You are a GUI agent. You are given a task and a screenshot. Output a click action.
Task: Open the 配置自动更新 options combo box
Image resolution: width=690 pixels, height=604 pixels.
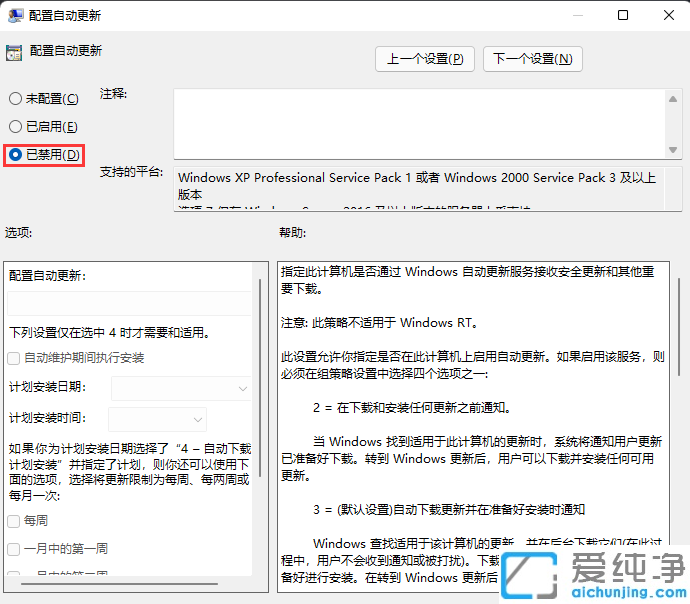129,303
